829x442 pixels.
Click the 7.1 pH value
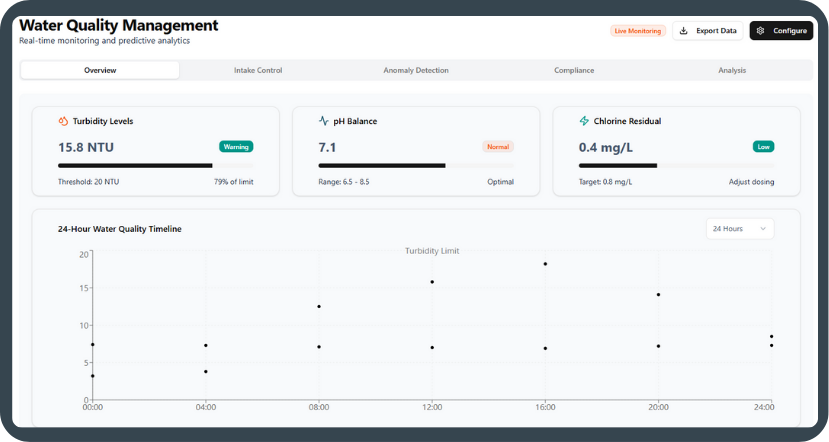tap(327, 148)
